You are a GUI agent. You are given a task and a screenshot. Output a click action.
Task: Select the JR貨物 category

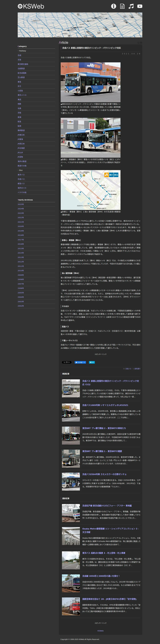pos(20,157)
